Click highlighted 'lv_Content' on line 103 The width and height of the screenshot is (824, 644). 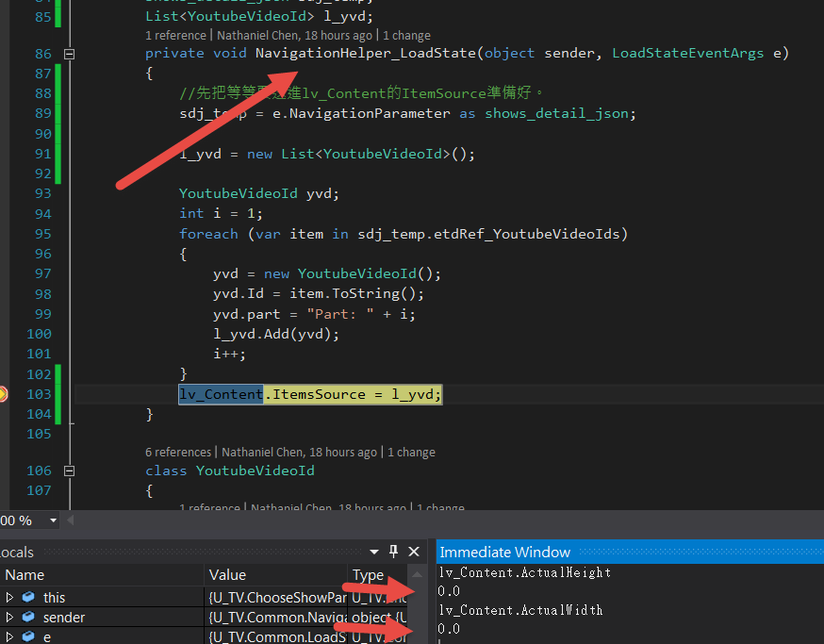click(x=221, y=394)
